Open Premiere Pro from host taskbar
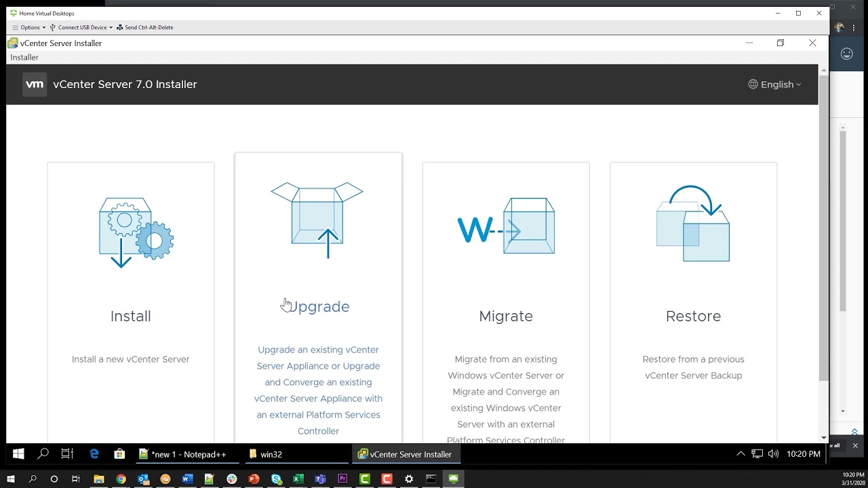The width and height of the screenshot is (868, 488). [342, 479]
